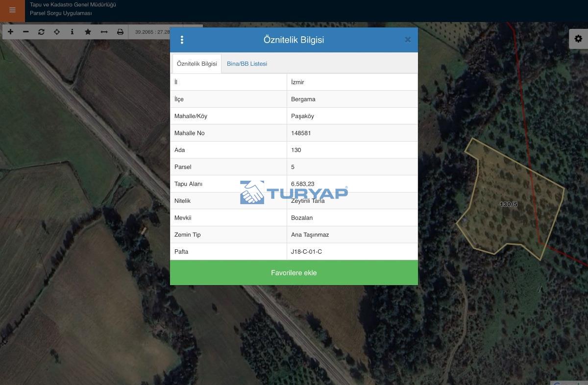
Task: Print the map with printer icon
Action: (120, 32)
